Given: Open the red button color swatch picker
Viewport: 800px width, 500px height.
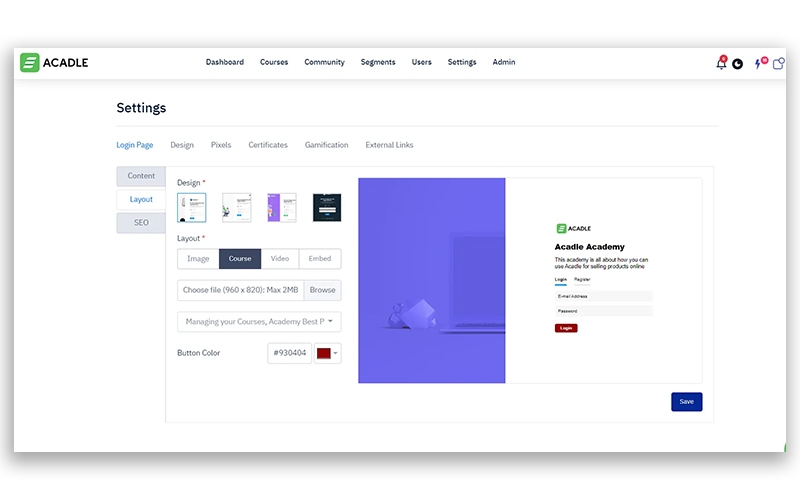Looking at the screenshot, I should (327, 353).
